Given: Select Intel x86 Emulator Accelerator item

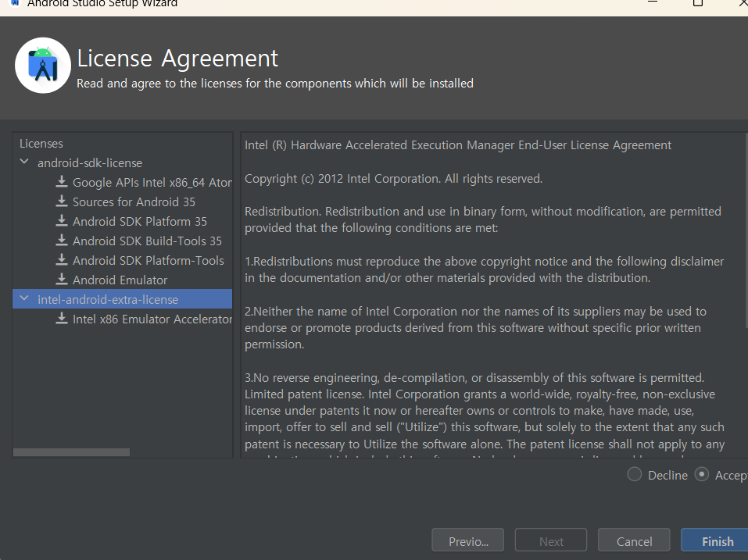Looking at the screenshot, I should (x=152, y=319).
